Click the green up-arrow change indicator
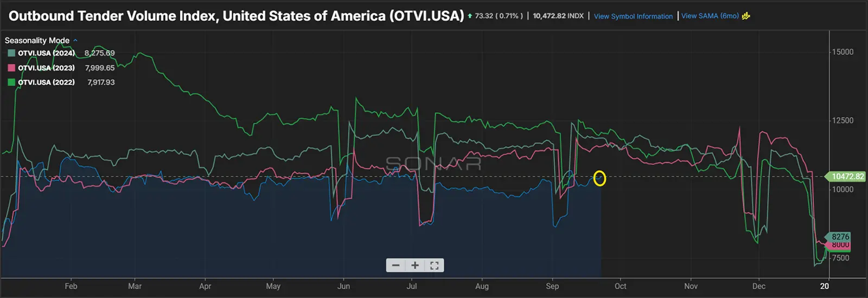Viewport: 868px width, 298px height. click(x=470, y=16)
